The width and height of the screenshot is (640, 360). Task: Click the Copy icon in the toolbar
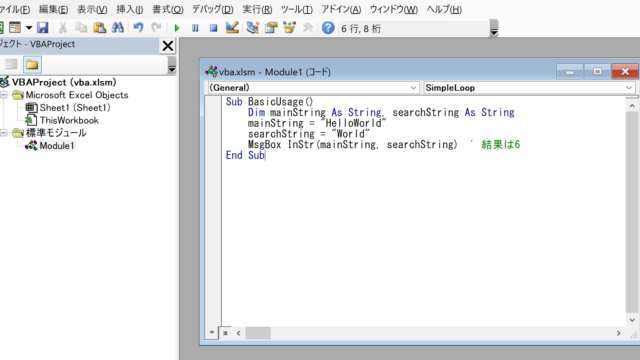coord(81,28)
